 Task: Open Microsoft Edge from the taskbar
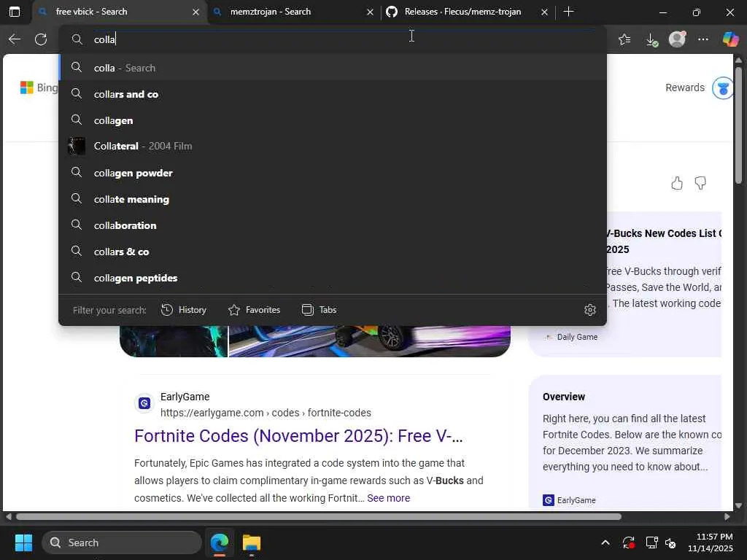[x=220, y=542]
